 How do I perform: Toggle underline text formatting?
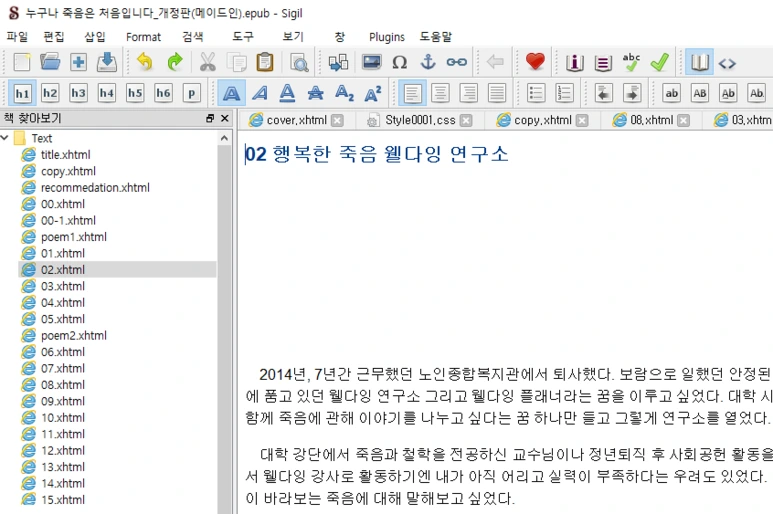287,93
